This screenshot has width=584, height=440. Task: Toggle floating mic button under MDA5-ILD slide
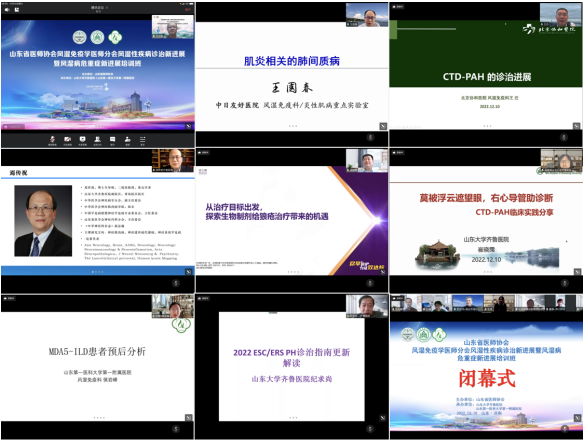click(x=176, y=429)
